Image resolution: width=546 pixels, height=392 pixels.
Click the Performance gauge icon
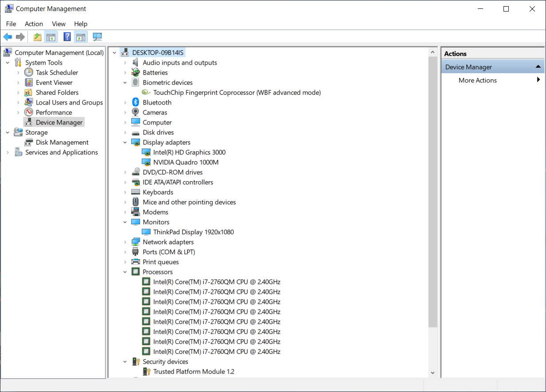click(x=29, y=112)
